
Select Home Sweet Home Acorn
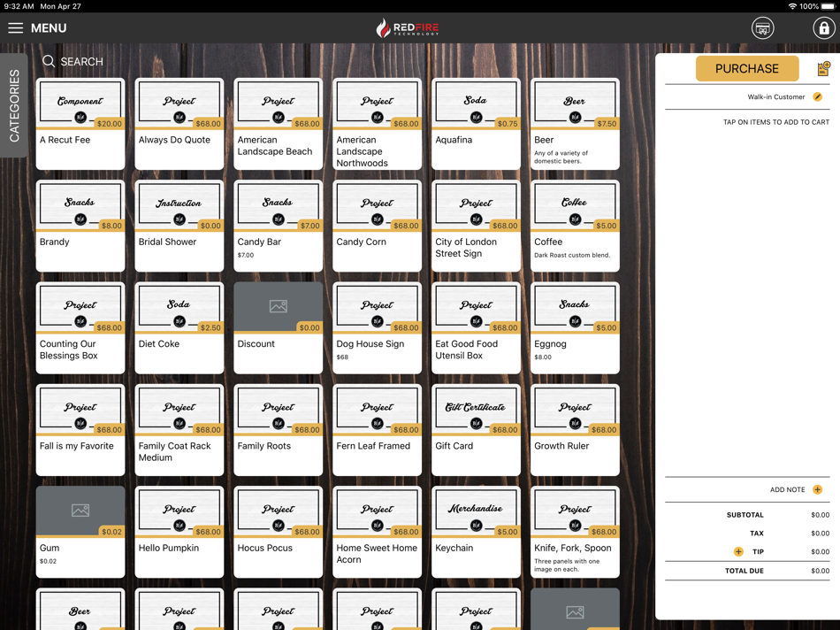pyautogui.click(x=378, y=532)
